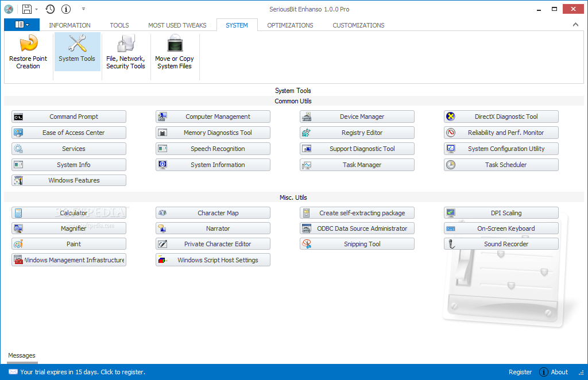
Task: Open Computer Management
Action: pyautogui.click(x=213, y=117)
